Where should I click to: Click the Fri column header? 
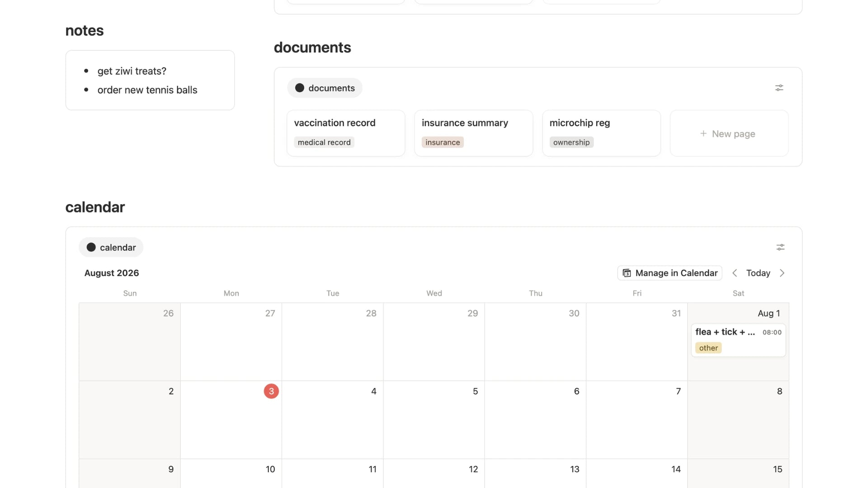(x=637, y=293)
